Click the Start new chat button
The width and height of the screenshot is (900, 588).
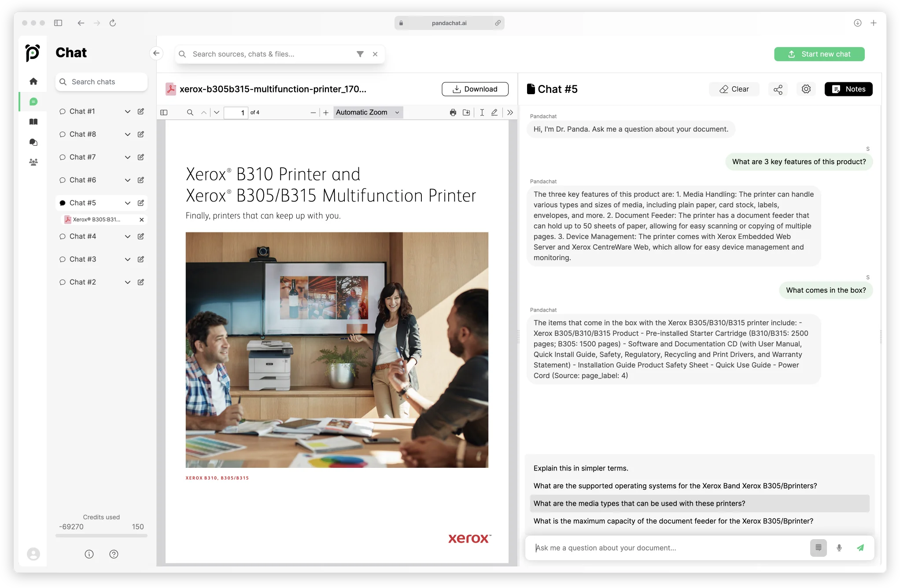(x=819, y=54)
